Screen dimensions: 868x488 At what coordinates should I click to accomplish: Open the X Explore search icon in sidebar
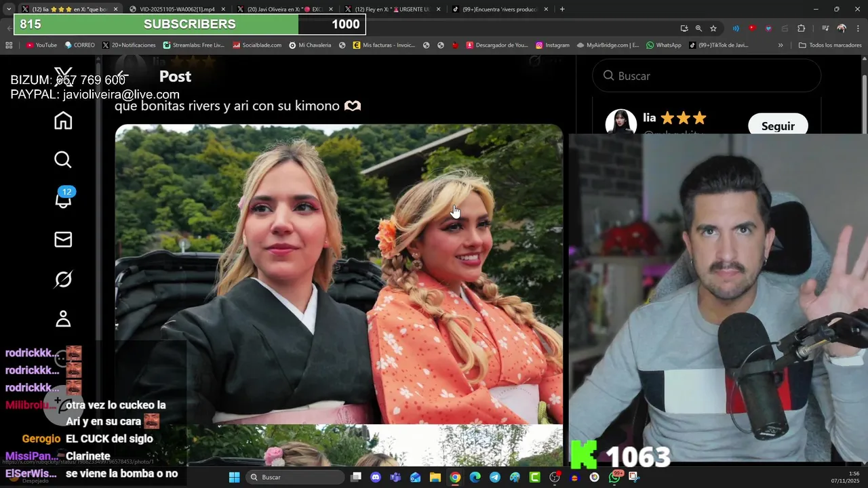tap(63, 160)
